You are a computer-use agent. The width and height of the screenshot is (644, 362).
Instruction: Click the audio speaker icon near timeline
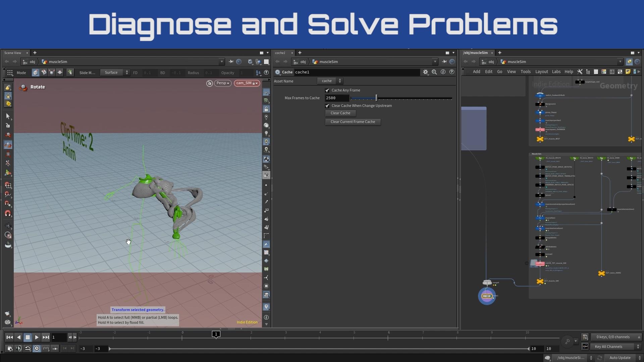pos(19,349)
